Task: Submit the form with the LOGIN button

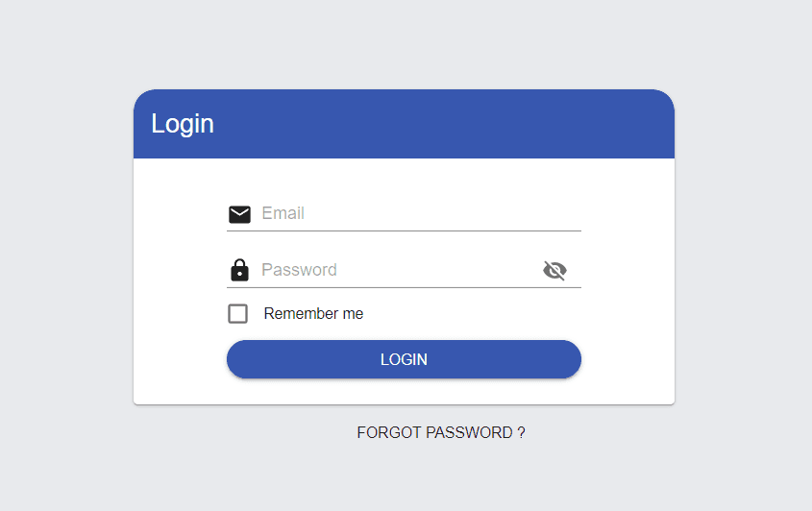Action: coord(404,359)
